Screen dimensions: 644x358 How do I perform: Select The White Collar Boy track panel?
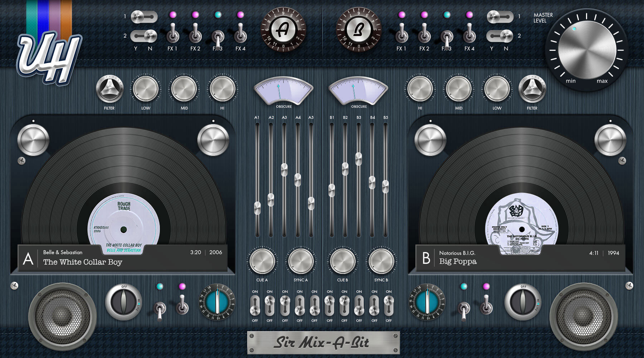click(x=123, y=258)
